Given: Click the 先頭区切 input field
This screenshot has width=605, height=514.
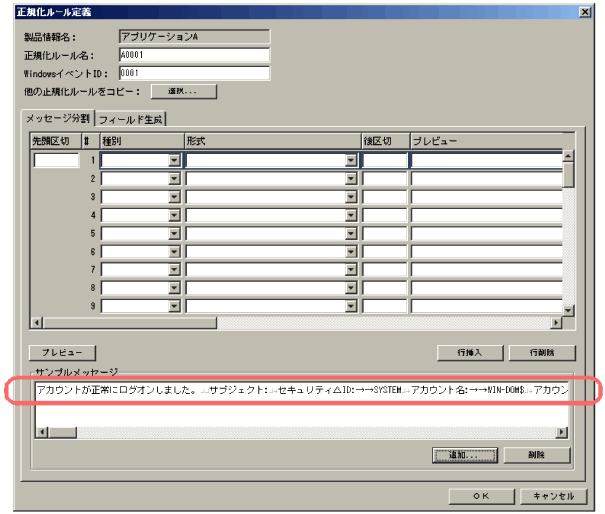Looking at the screenshot, I should click(56, 160).
